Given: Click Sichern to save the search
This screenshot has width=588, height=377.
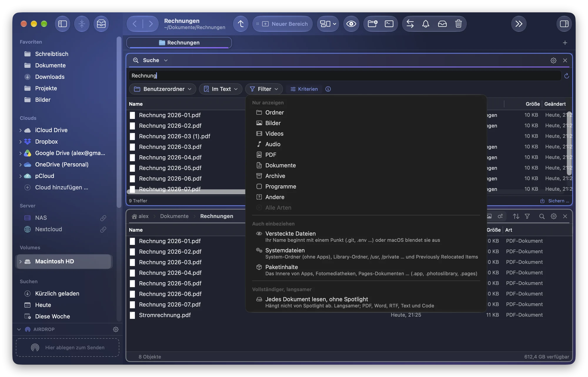Looking at the screenshot, I should pyautogui.click(x=554, y=201).
